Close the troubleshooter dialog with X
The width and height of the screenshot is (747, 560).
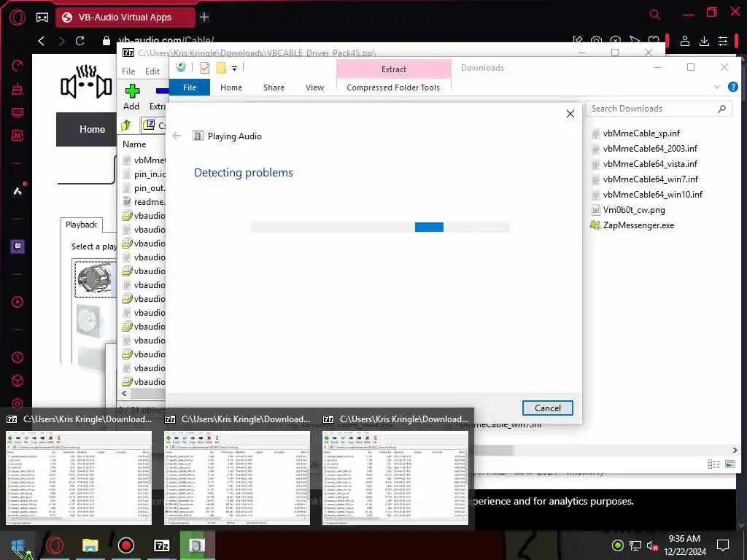point(570,114)
